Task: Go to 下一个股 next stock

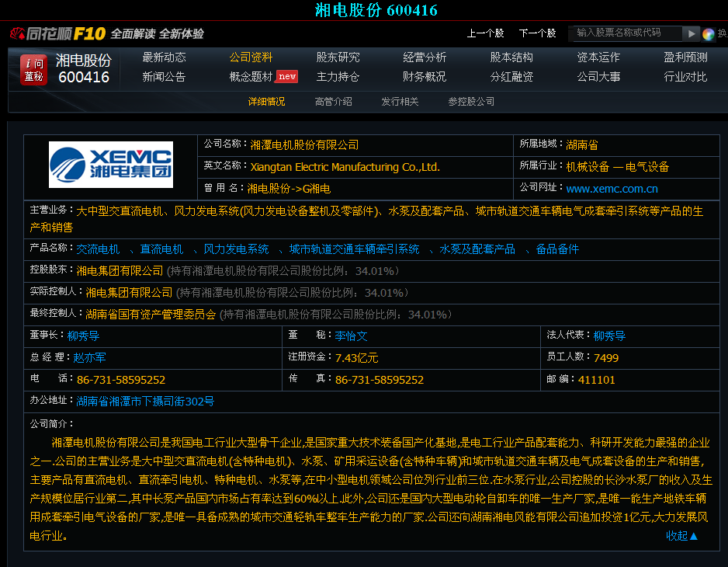Action: (537, 33)
